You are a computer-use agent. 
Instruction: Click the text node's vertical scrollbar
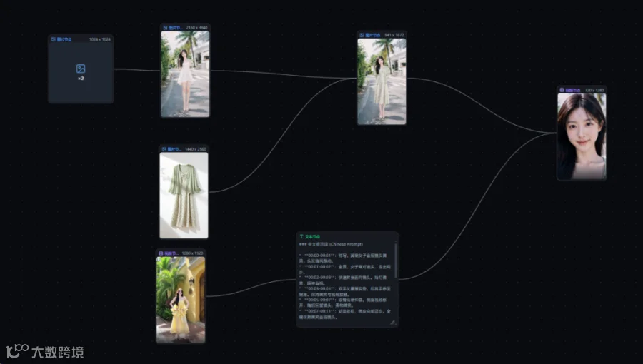click(395, 261)
